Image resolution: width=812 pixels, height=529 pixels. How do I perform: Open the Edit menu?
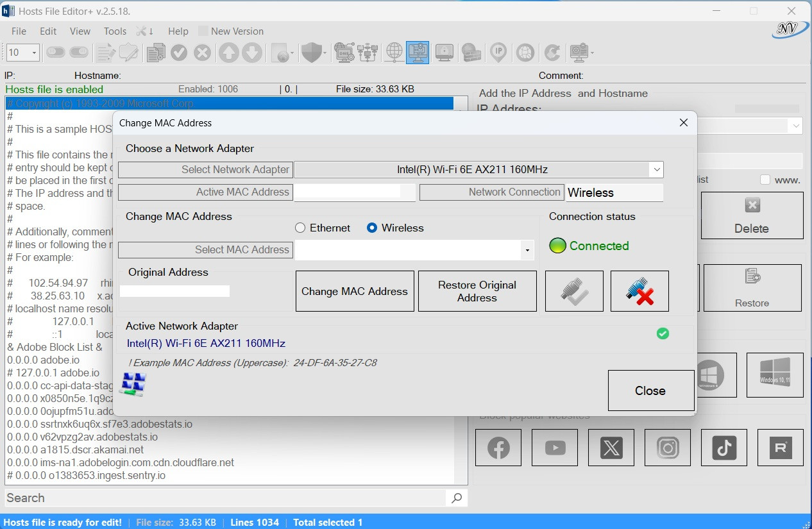pyautogui.click(x=48, y=31)
